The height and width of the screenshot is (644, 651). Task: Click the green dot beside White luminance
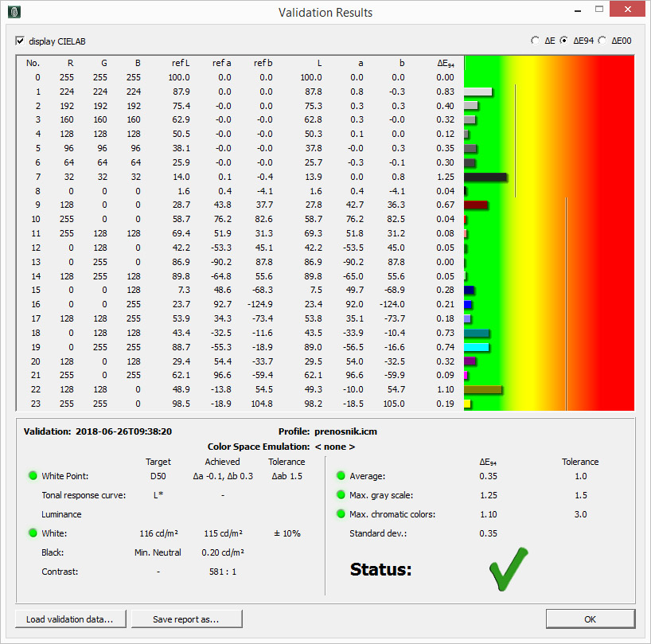coord(33,533)
